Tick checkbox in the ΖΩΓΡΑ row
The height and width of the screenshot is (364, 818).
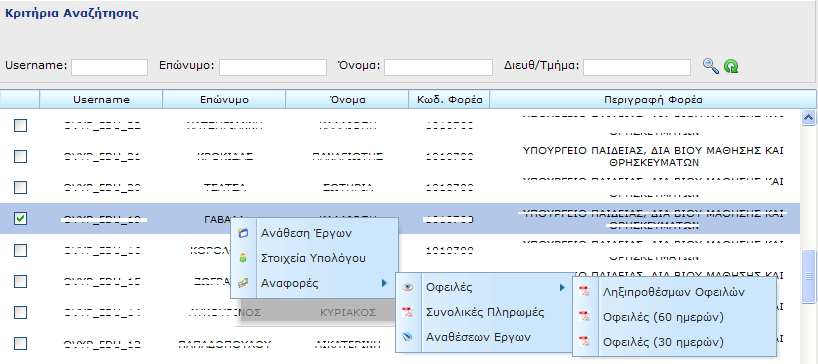point(20,282)
